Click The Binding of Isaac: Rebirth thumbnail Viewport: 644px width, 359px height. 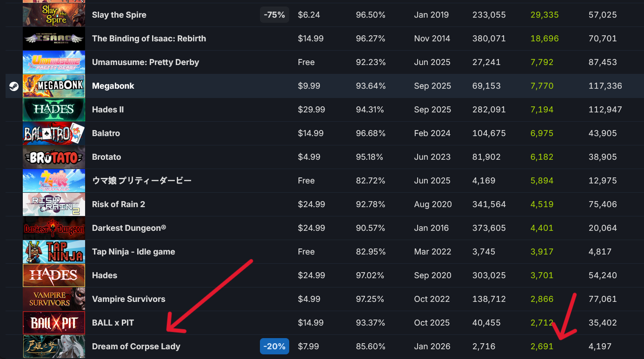54,39
